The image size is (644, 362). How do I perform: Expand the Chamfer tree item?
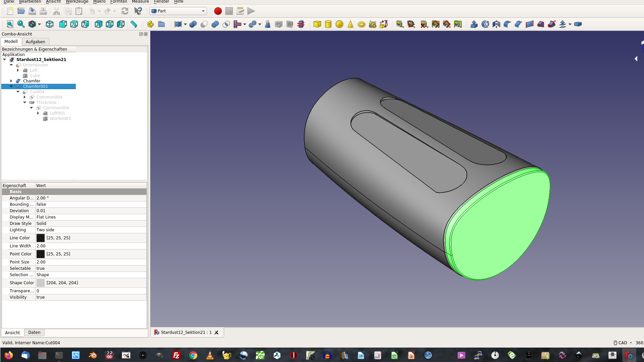pyautogui.click(x=11, y=81)
